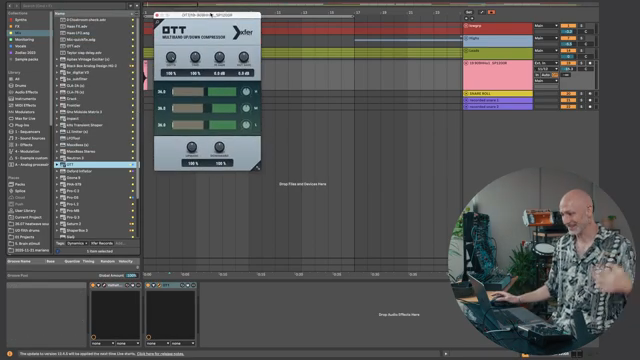This screenshot has height=360, width=640.
Task: Open Packs under Places
Action: [x=20, y=184]
